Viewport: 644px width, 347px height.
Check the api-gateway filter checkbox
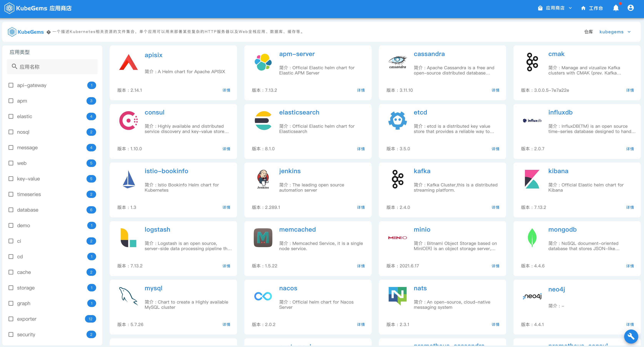coord(11,85)
